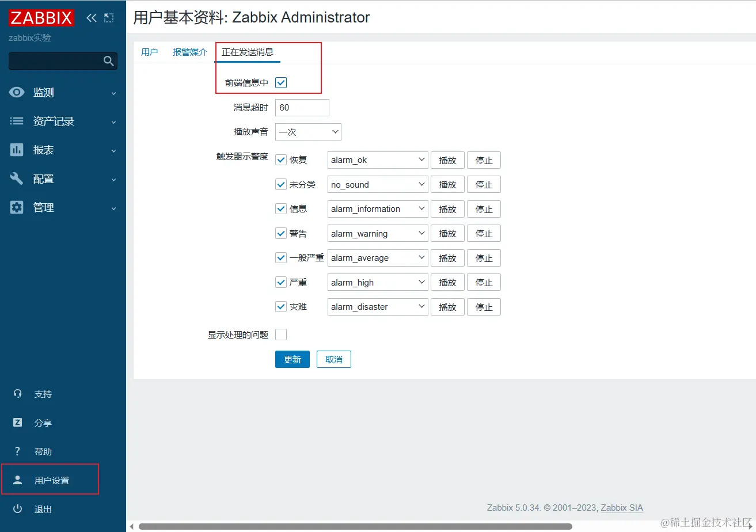Open the alarm_information dropdown
Image resolution: width=756 pixels, height=532 pixels.
378,209
